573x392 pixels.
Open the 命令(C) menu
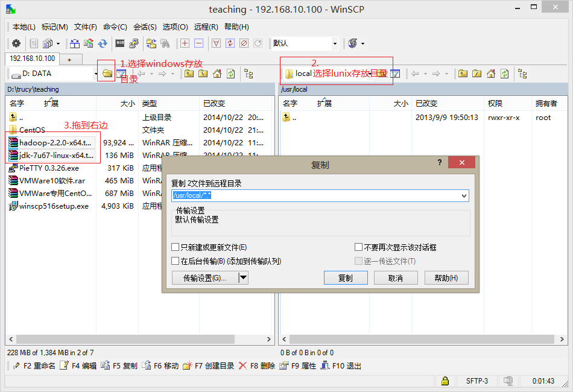pos(115,27)
